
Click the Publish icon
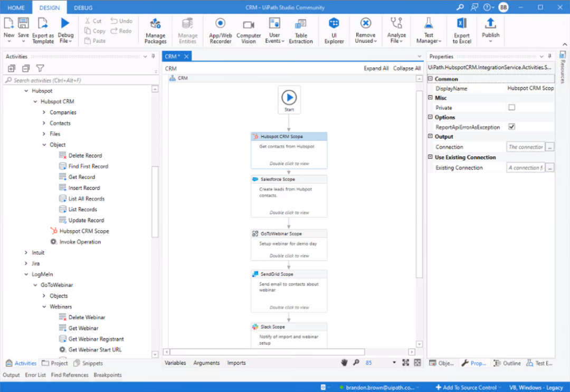490,23
